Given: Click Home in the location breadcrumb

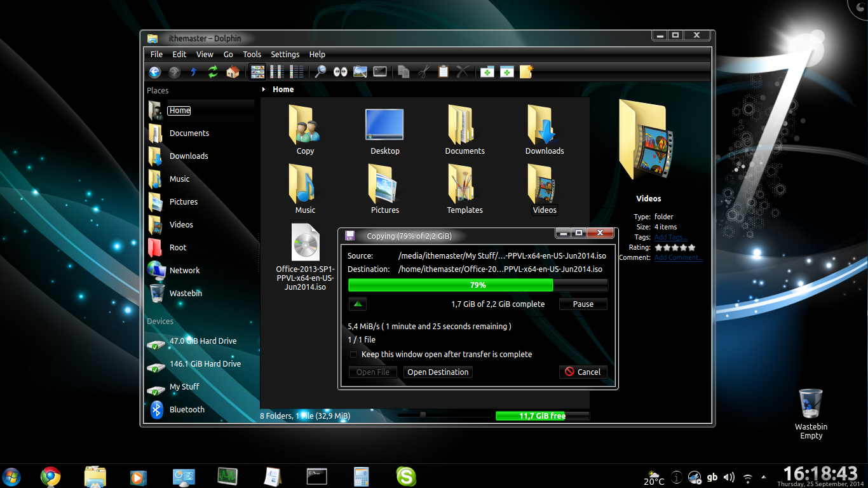Looking at the screenshot, I should (x=283, y=90).
